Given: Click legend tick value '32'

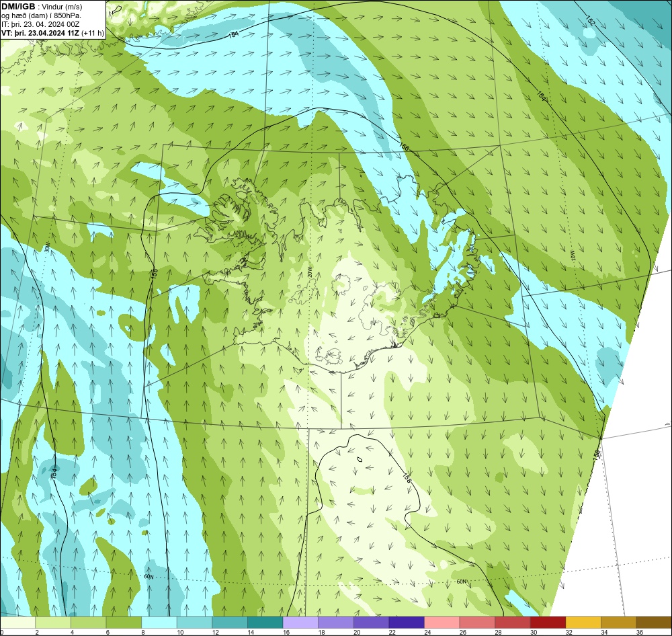Looking at the screenshot, I should pos(569,632).
